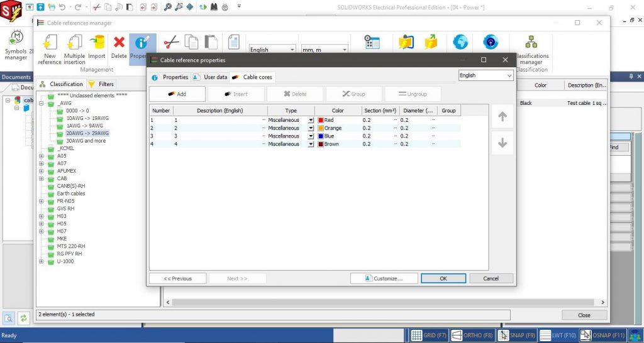This screenshot has height=343, width=644.
Task: Click the document sheet icon beside the language dropdown
Action: pyautogui.click(x=234, y=42)
